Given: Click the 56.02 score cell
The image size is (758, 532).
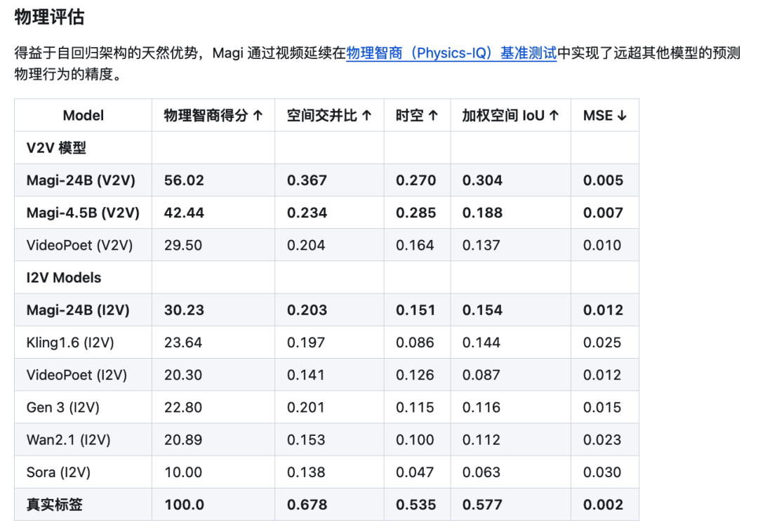Looking at the screenshot, I should point(185,180).
